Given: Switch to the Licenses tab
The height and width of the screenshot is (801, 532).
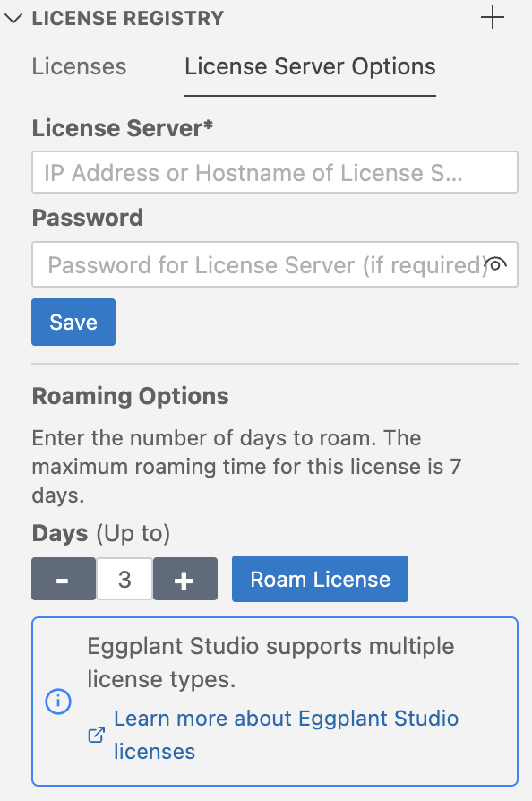Looking at the screenshot, I should [79, 66].
